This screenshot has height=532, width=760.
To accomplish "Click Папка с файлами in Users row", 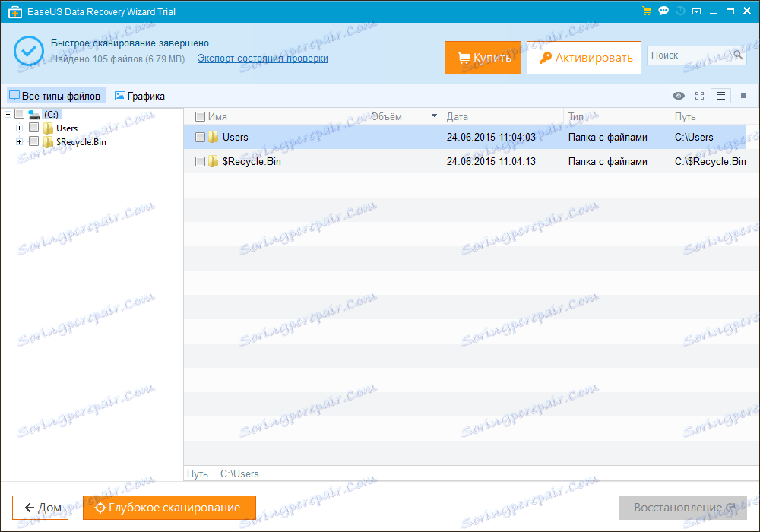I will coord(608,137).
